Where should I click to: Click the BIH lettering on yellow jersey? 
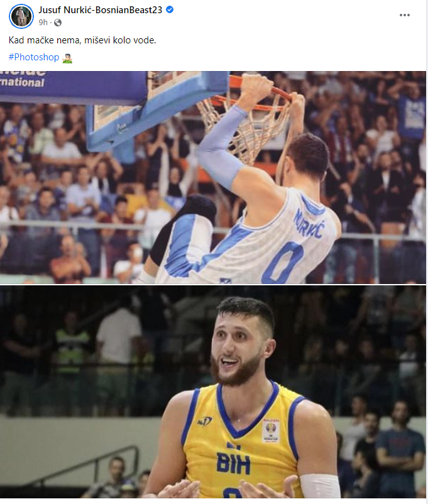[233, 463]
